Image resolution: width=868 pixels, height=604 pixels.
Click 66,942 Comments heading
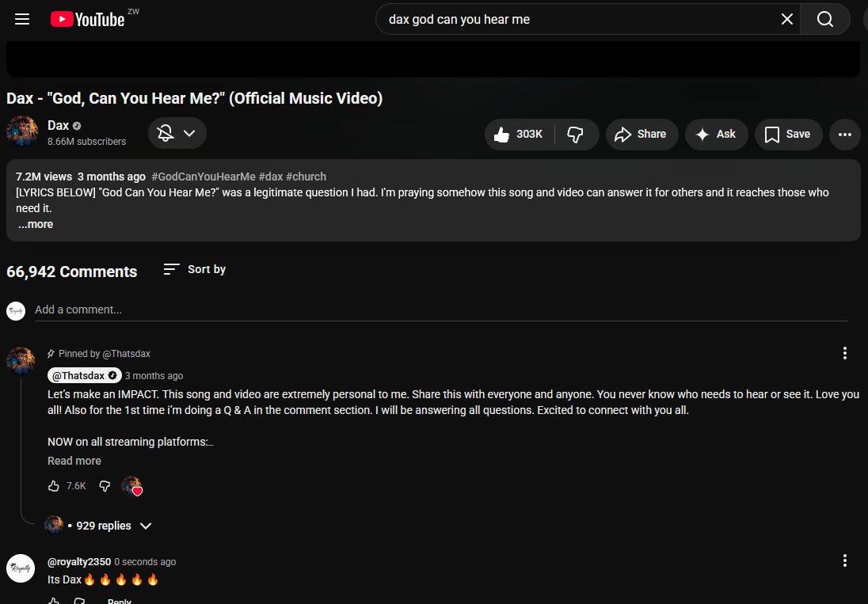pos(72,272)
